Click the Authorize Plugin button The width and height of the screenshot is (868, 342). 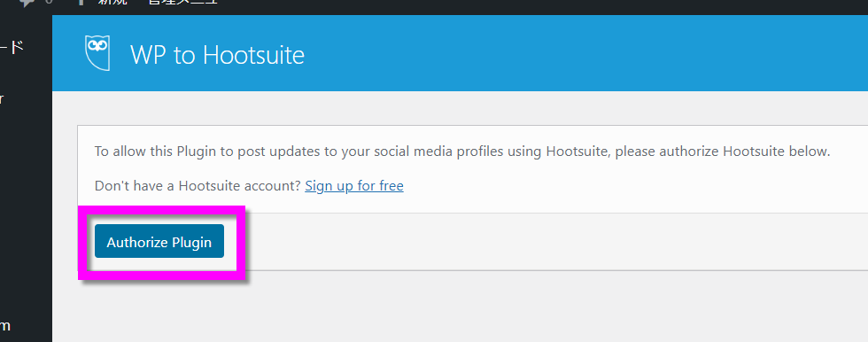point(159,241)
